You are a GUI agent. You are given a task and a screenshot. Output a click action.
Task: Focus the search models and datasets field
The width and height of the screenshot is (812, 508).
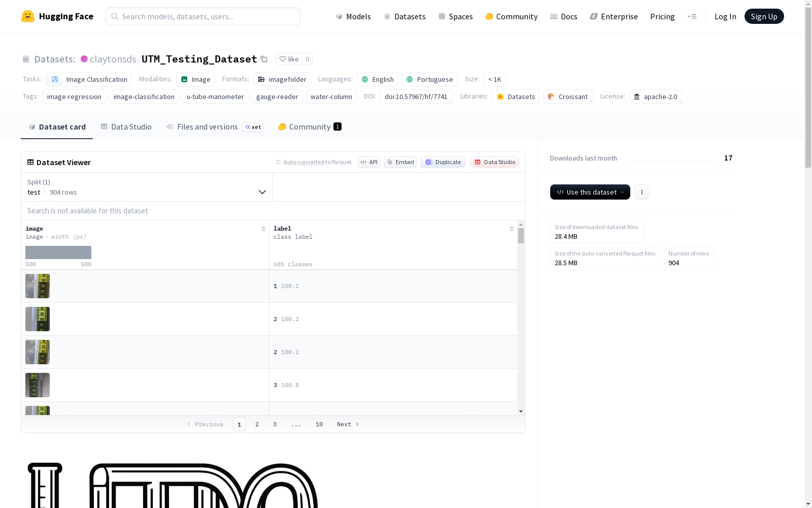click(x=203, y=16)
